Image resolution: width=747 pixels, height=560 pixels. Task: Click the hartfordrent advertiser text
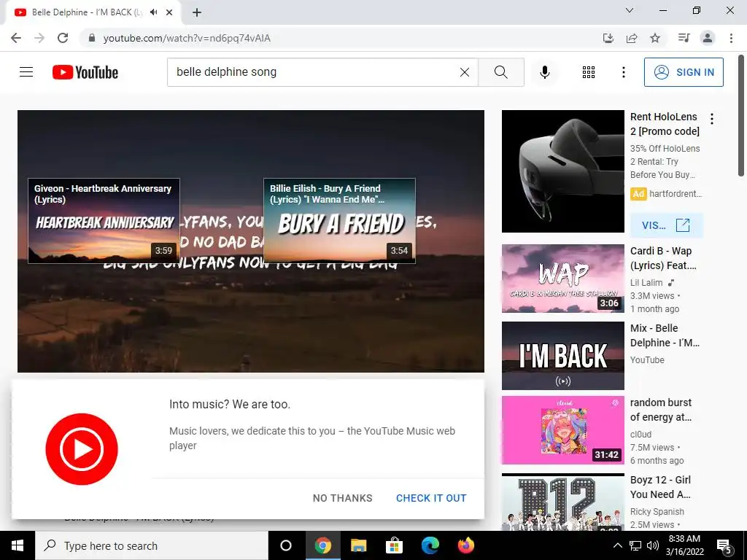pyautogui.click(x=676, y=194)
